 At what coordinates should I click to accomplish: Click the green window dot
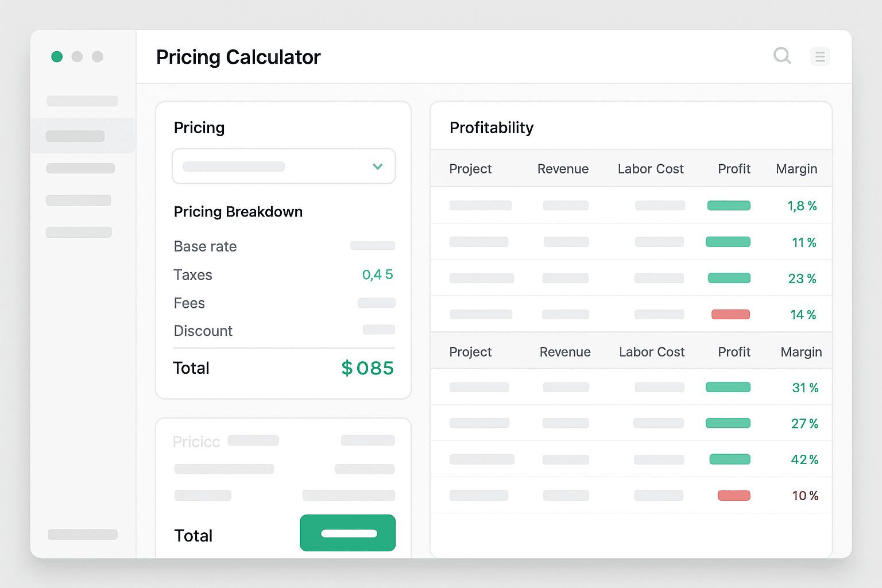pos(57,56)
